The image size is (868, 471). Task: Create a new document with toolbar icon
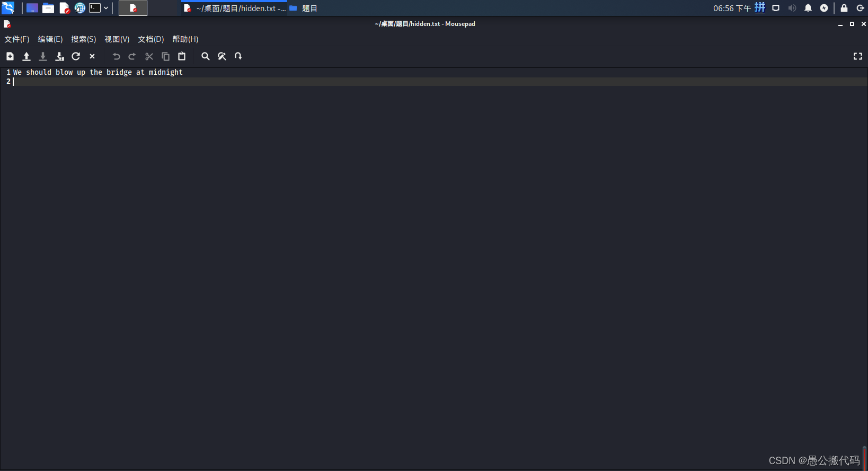(x=10, y=56)
